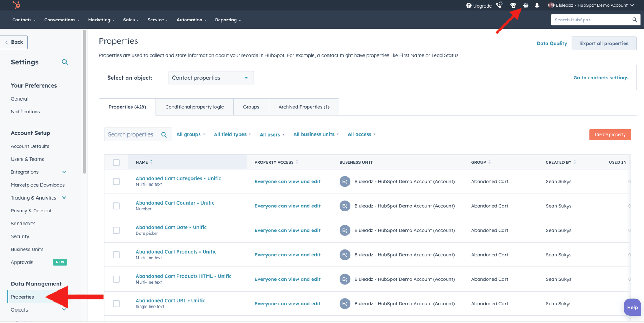Viewport: 644px width, 323px height.
Task: Open the Help widget
Action: pyautogui.click(x=632, y=307)
